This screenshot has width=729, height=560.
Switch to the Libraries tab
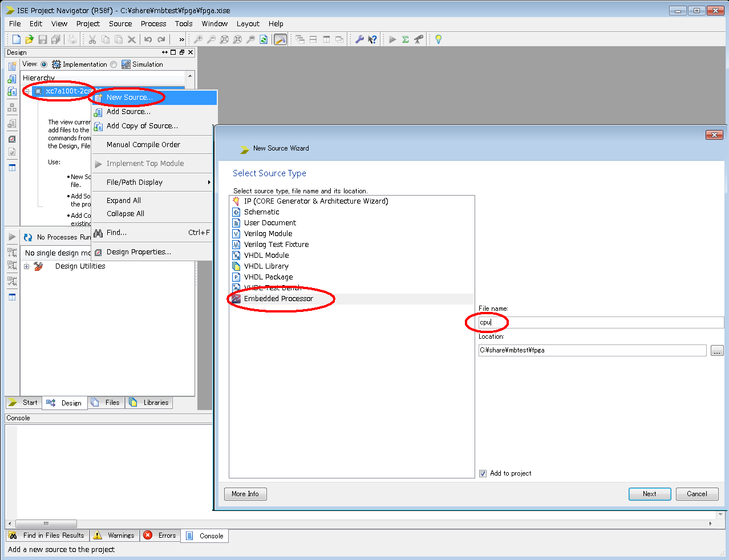(149, 403)
